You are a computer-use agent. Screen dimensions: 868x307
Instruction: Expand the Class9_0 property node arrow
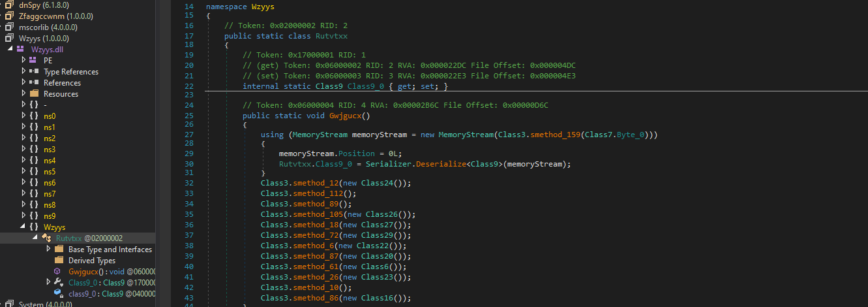pos(48,282)
